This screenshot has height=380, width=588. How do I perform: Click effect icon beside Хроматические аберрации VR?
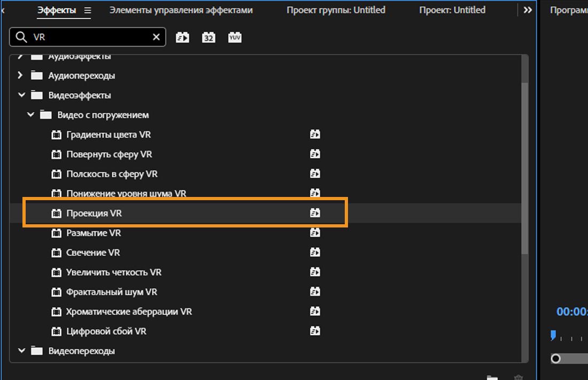(56, 311)
